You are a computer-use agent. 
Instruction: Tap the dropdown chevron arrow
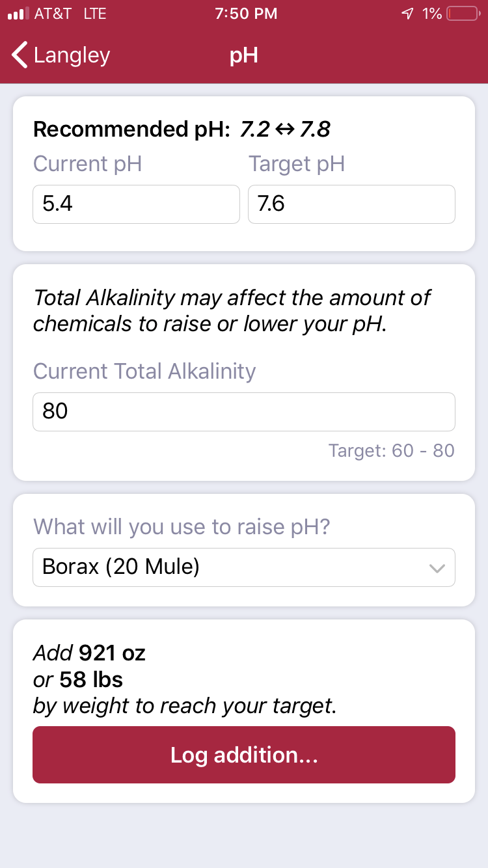pyautogui.click(x=437, y=569)
